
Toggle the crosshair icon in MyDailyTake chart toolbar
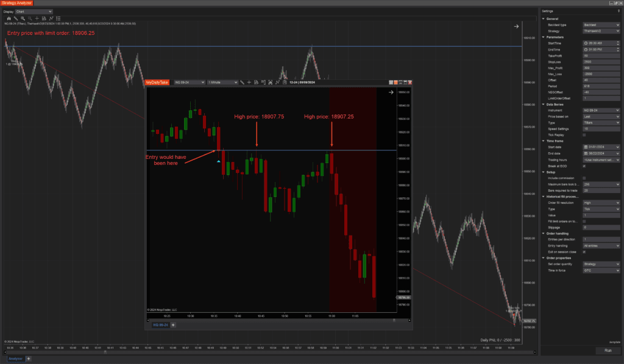(249, 82)
